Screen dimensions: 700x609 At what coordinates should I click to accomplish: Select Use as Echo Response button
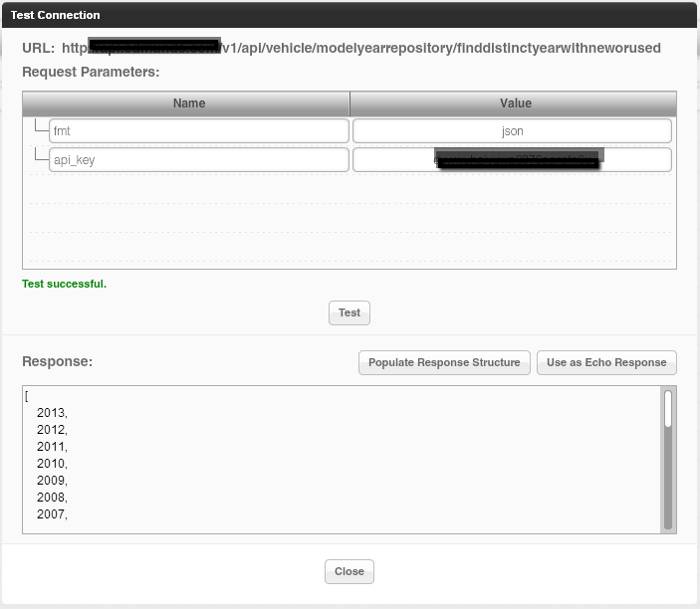(606, 362)
